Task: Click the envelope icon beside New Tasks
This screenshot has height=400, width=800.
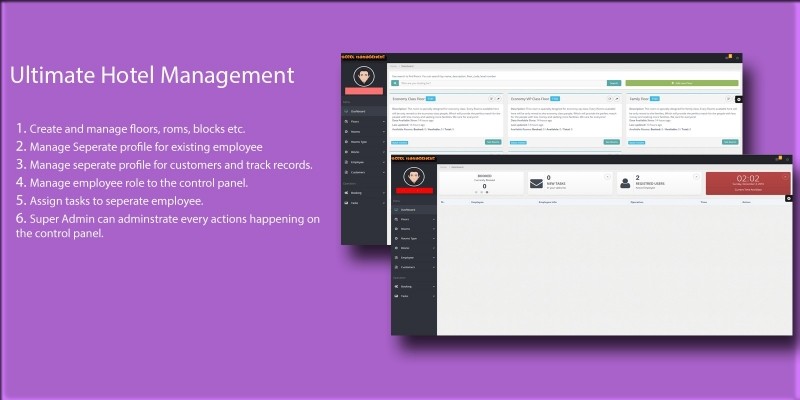Action: (535, 182)
